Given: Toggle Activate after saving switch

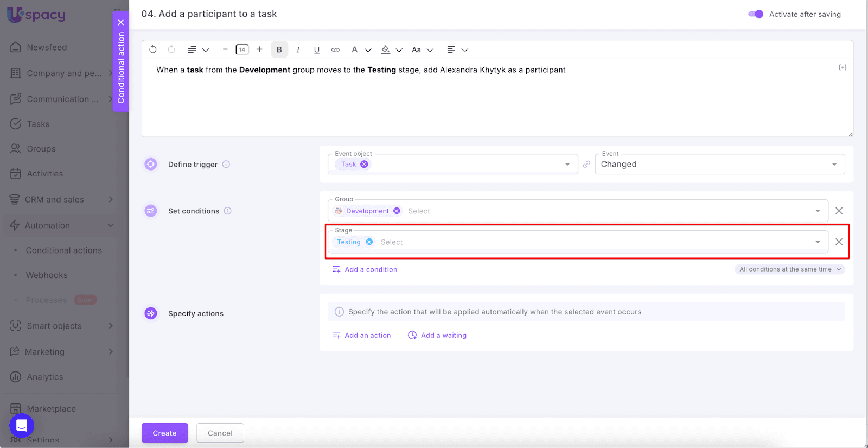Looking at the screenshot, I should click(x=756, y=14).
